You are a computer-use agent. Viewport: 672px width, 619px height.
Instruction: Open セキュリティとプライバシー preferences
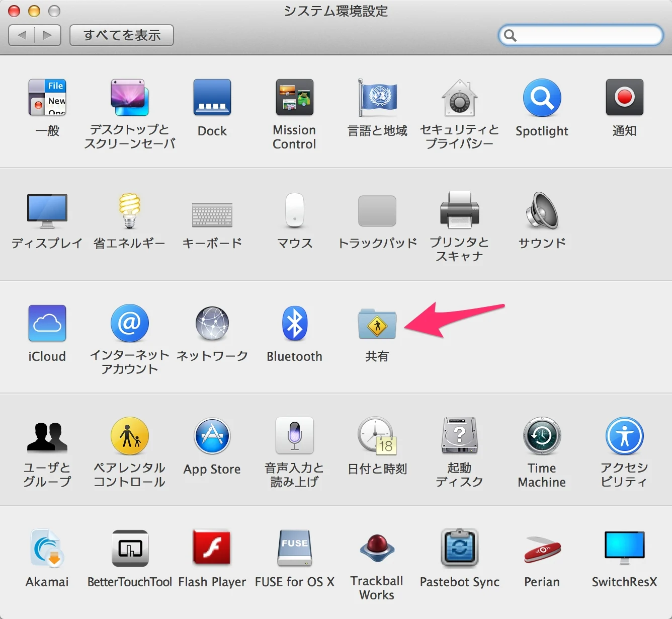[460, 98]
